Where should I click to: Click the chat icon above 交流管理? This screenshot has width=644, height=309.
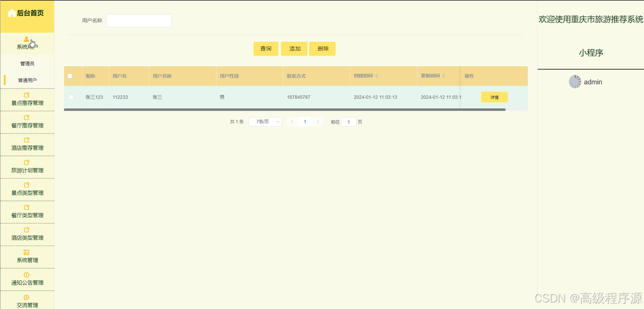pos(27,297)
